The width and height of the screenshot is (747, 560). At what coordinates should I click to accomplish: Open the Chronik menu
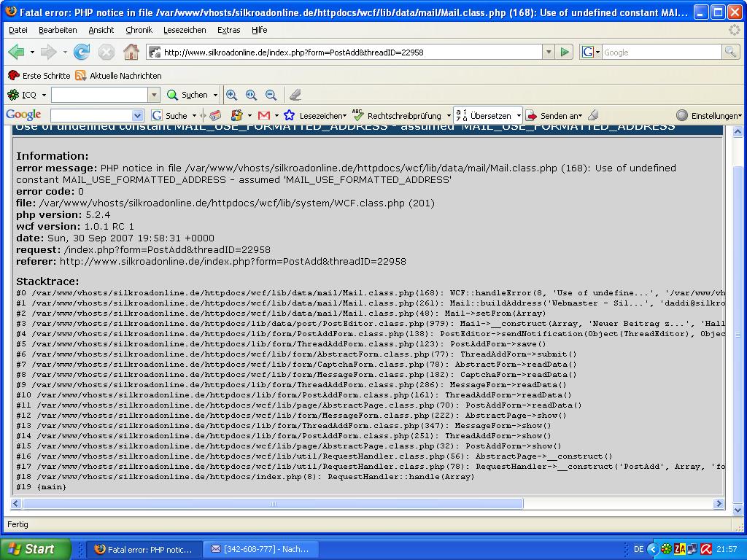coord(139,30)
